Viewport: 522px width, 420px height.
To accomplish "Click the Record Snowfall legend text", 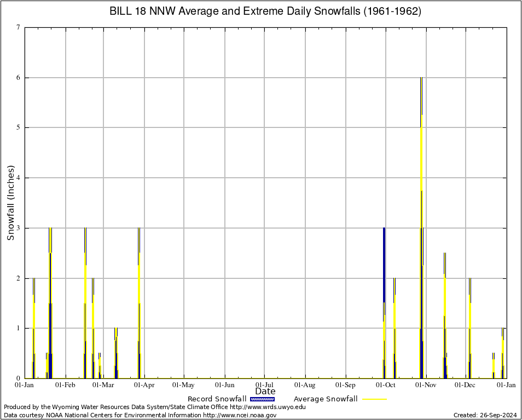I will [217, 399].
